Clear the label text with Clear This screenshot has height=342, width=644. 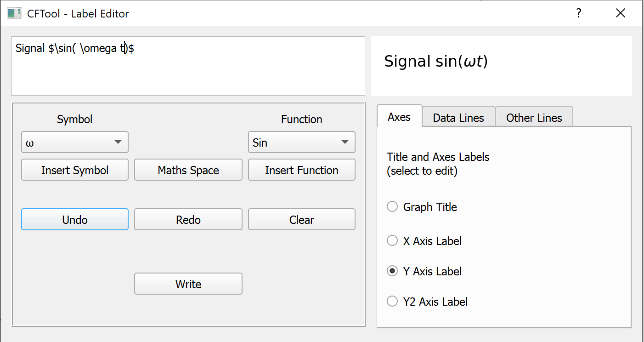pos(301,220)
